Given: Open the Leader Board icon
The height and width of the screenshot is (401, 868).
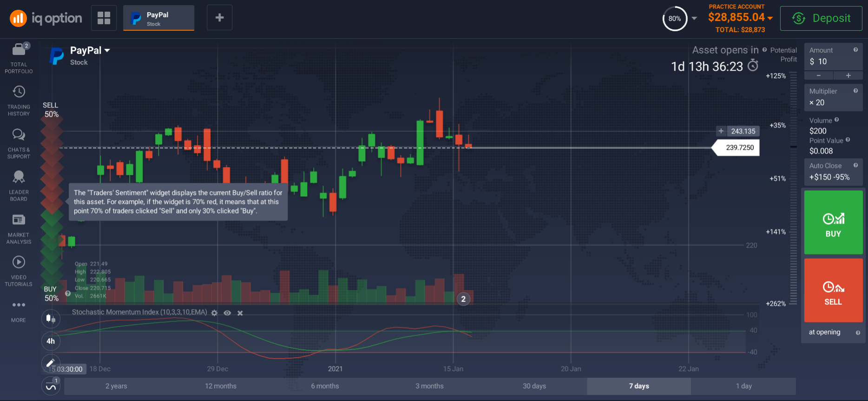Looking at the screenshot, I should pos(19,177).
